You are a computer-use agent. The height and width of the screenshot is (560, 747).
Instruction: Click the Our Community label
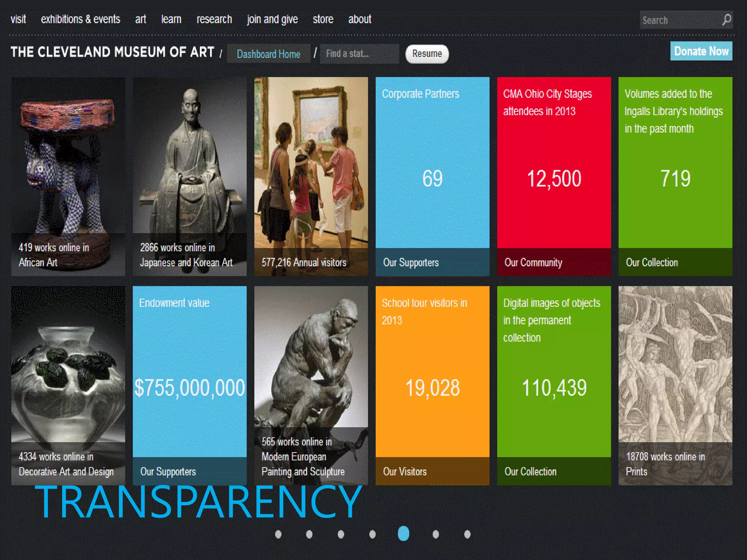click(x=533, y=262)
